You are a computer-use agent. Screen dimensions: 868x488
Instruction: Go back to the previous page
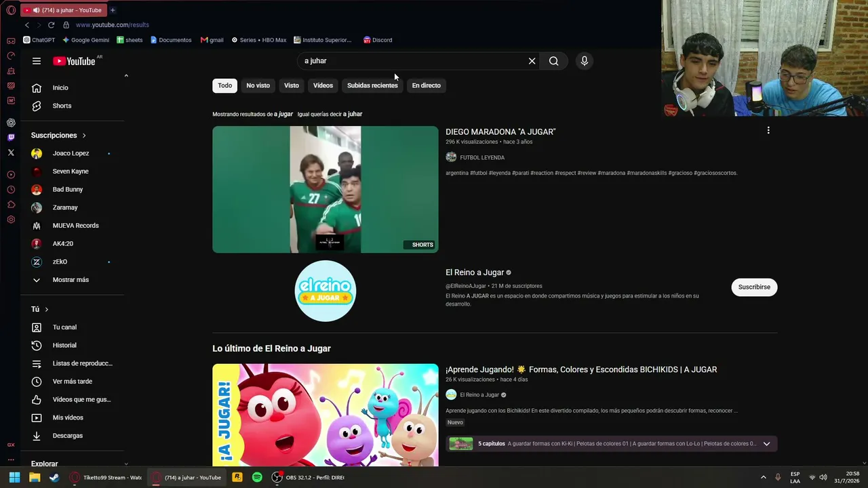(x=27, y=25)
